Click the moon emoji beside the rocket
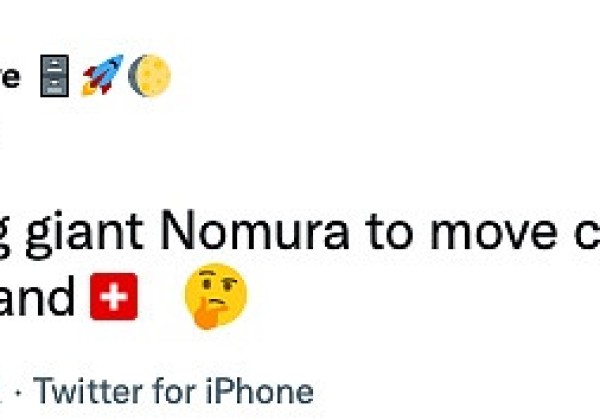 (149, 77)
